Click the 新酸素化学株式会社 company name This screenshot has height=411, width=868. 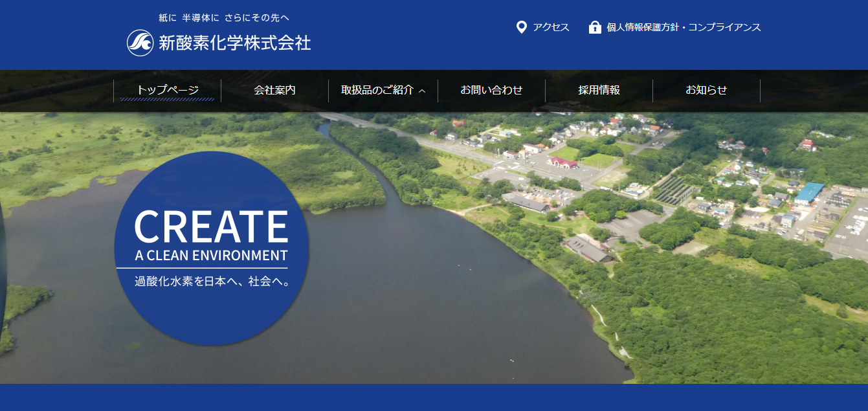coord(235,43)
